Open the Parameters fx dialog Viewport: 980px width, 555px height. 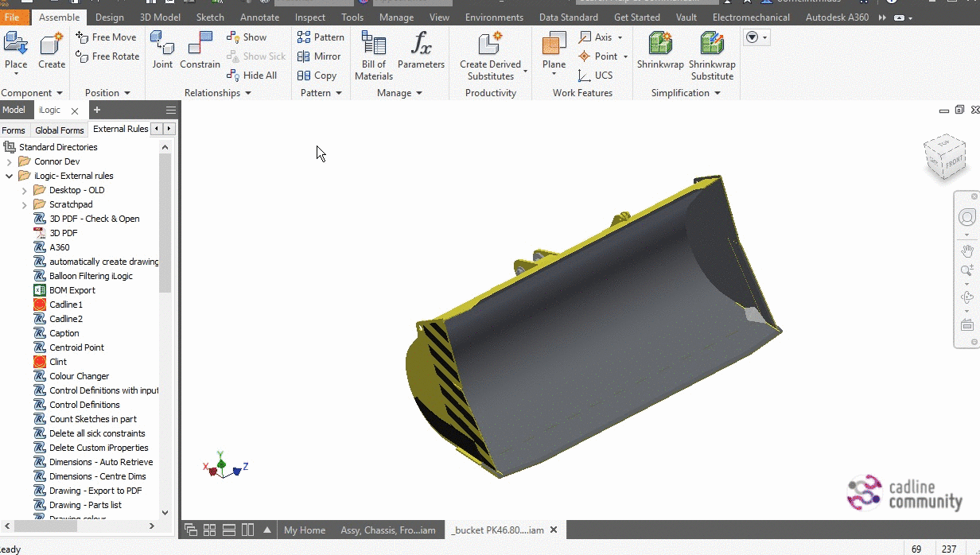pos(421,50)
